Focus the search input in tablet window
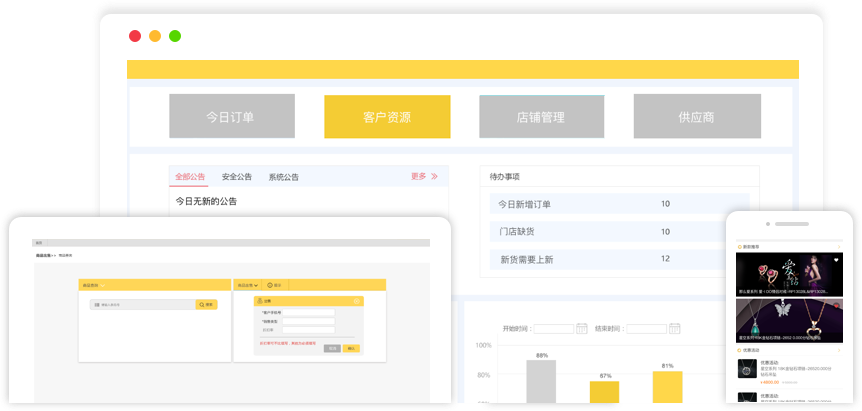 143,304
